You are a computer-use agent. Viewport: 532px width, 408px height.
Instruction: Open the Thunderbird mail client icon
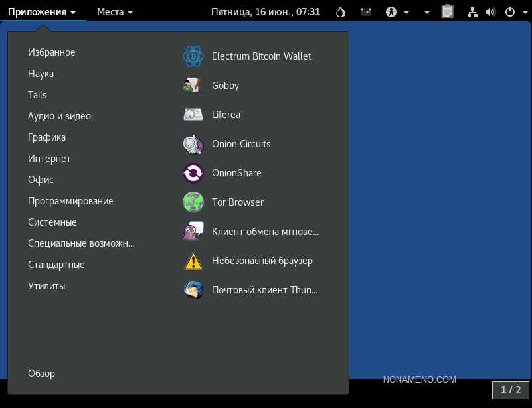(193, 290)
